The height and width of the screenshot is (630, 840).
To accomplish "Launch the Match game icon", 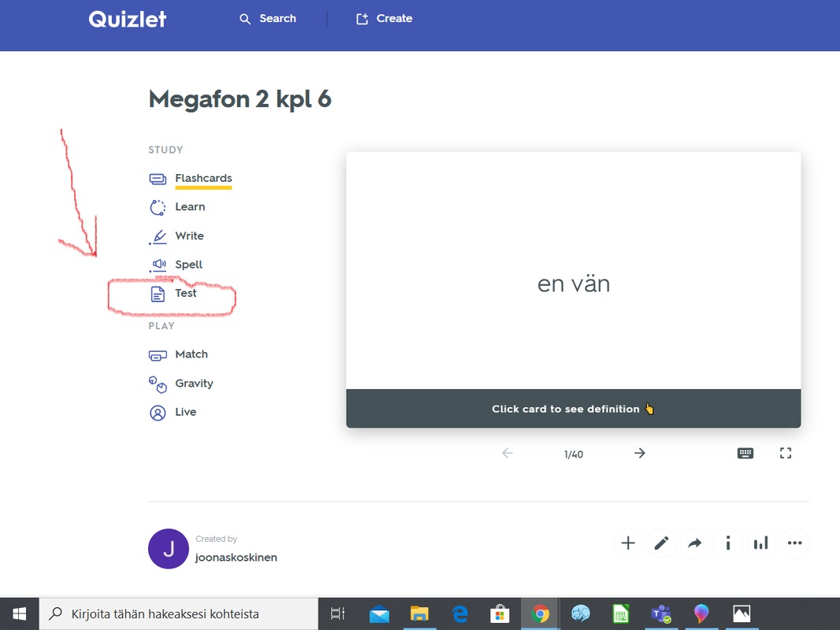I will 158,355.
